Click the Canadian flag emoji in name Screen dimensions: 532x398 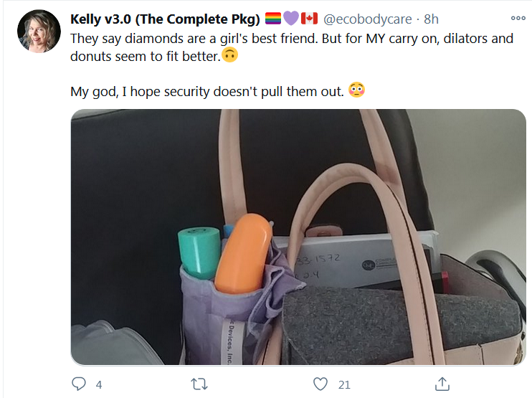point(309,19)
